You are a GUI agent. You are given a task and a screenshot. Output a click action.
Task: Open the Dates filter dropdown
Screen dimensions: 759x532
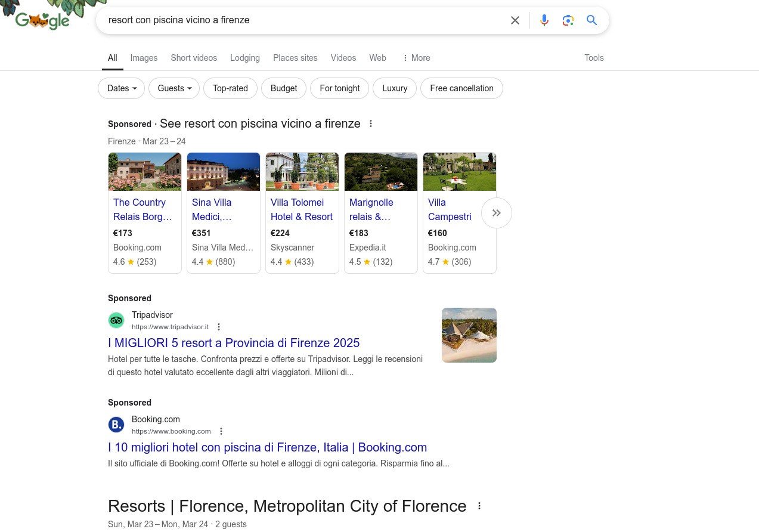[x=122, y=88]
